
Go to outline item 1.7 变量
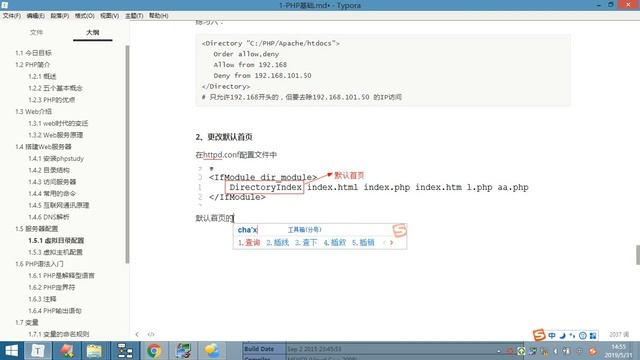click(x=27, y=322)
